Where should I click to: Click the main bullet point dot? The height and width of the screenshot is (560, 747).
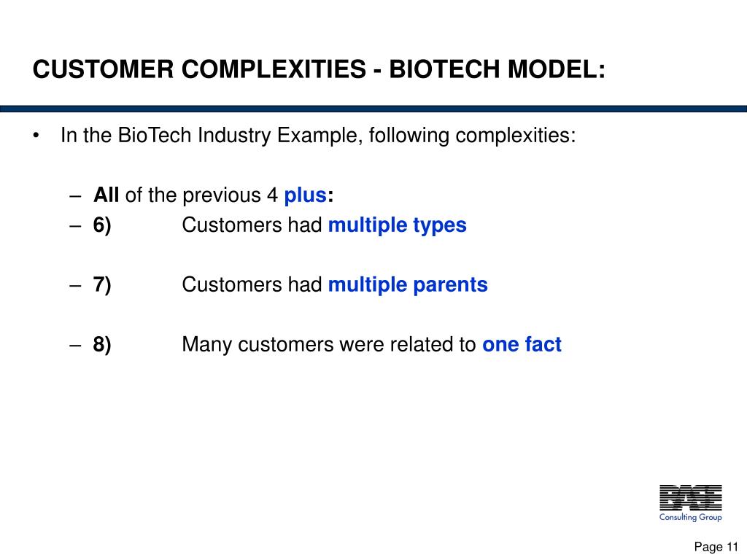36,136
